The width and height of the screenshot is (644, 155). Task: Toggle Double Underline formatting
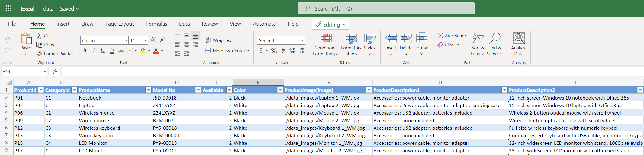(x=112, y=50)
